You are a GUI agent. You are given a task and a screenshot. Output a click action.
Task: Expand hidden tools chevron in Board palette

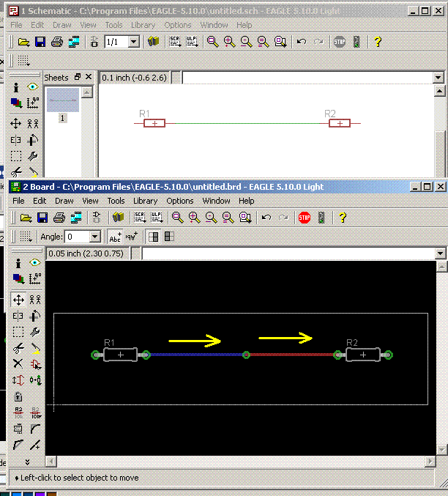click(27, 462)
